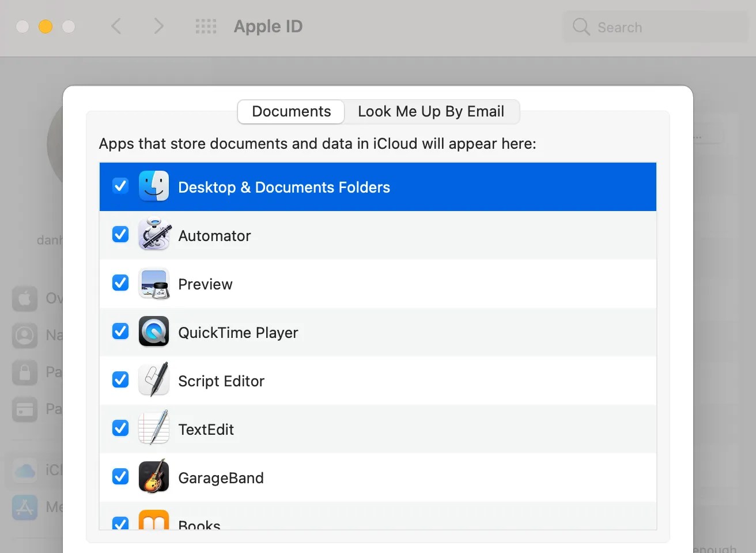The width and height of the screenshot is (756, 553).
Task: Click the back navigation arrow
Action: [x=116, y=26]
